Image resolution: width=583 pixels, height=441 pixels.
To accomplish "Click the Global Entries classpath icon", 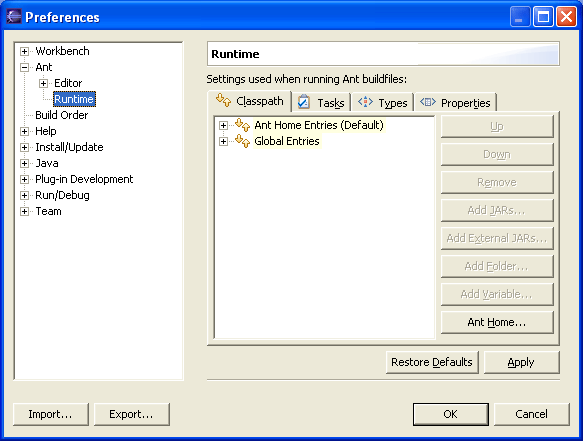I will point(242,141).
